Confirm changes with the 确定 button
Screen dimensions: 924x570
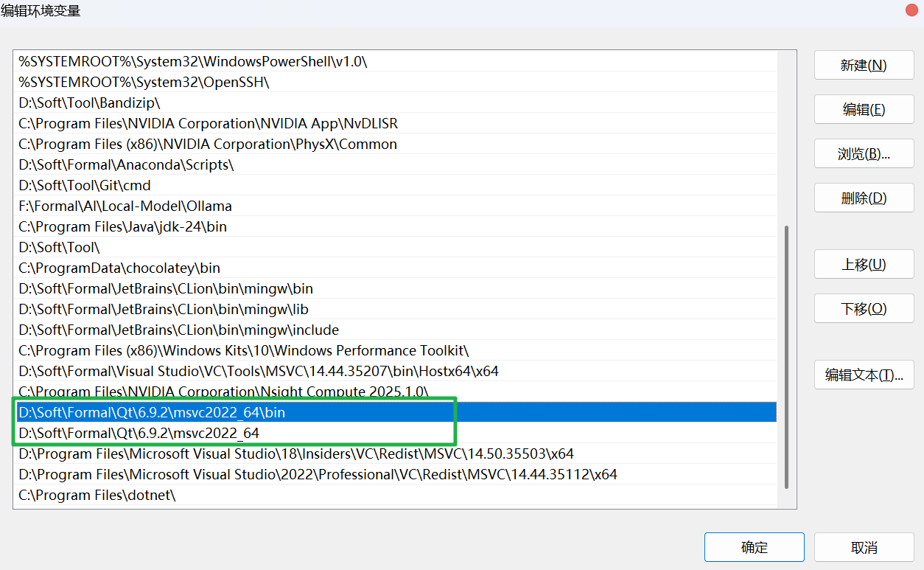[754, 547]
